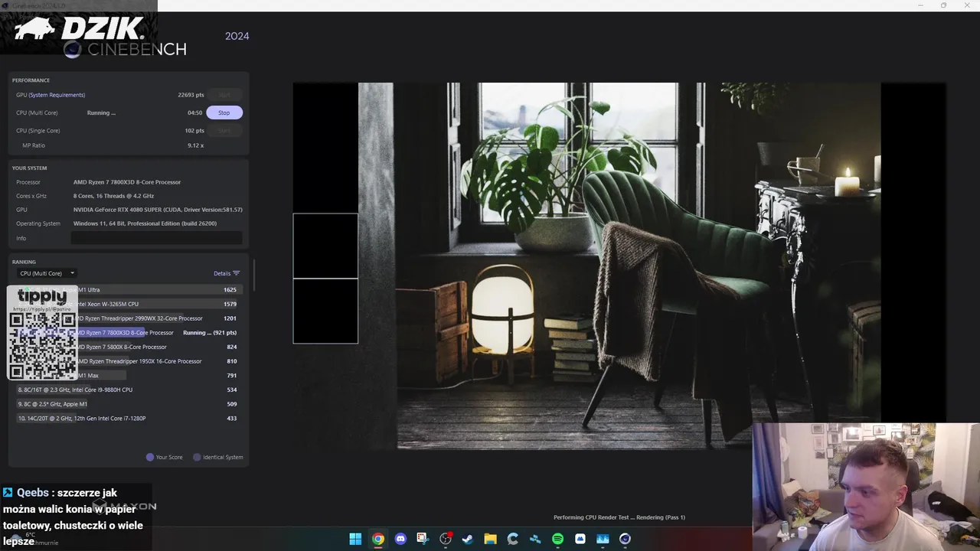Expand the CPU (Multi Core) ranking dropdown
This screenshot has height=551, width=980.
pyautogui.click(x=47, y=273)
